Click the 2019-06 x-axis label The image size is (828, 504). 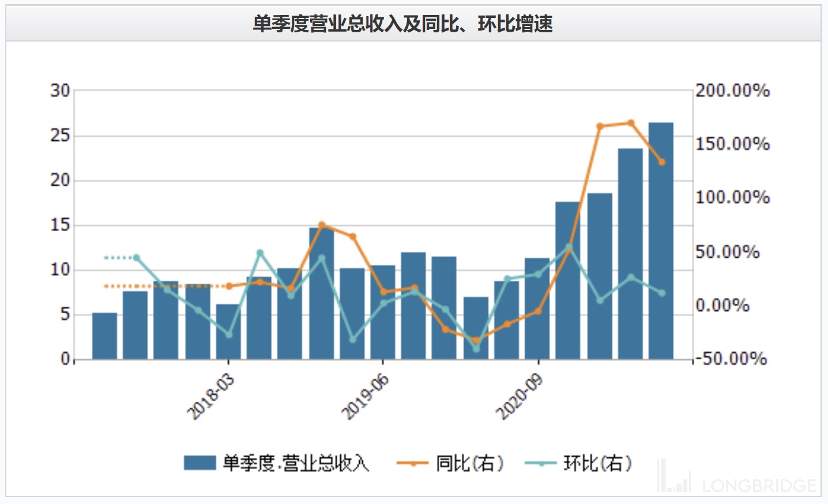pos(365,396)
